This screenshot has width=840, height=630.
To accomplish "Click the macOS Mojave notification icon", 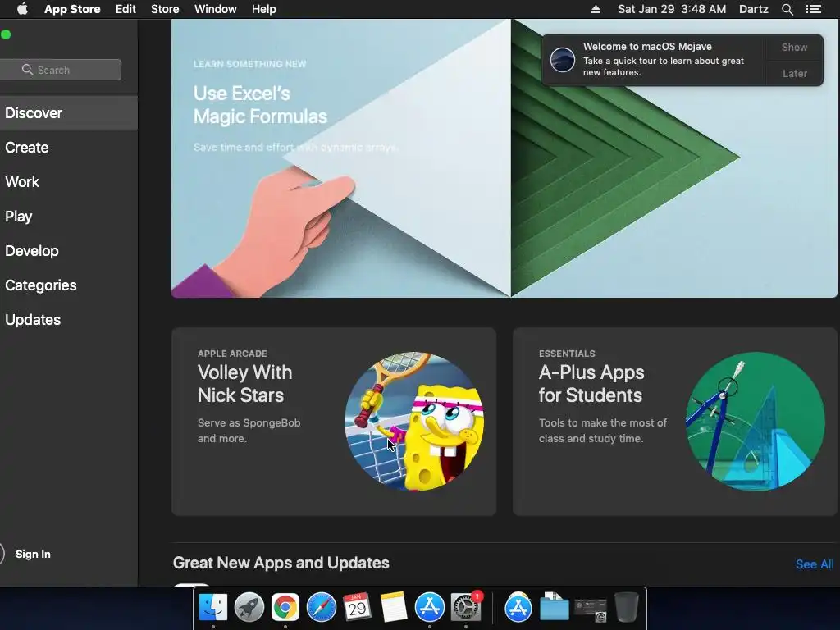I will (x=563, y=59).
